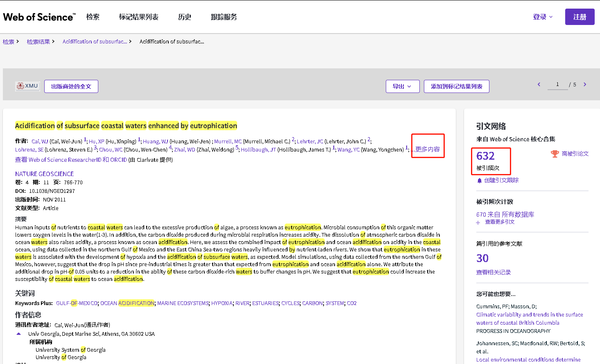Open Climatic variability and trends article link

pos(530,319)
